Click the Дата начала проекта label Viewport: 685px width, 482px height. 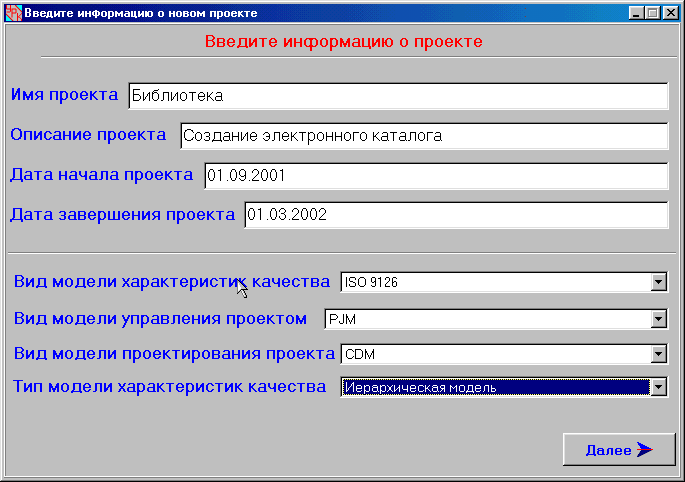point(101,174)
